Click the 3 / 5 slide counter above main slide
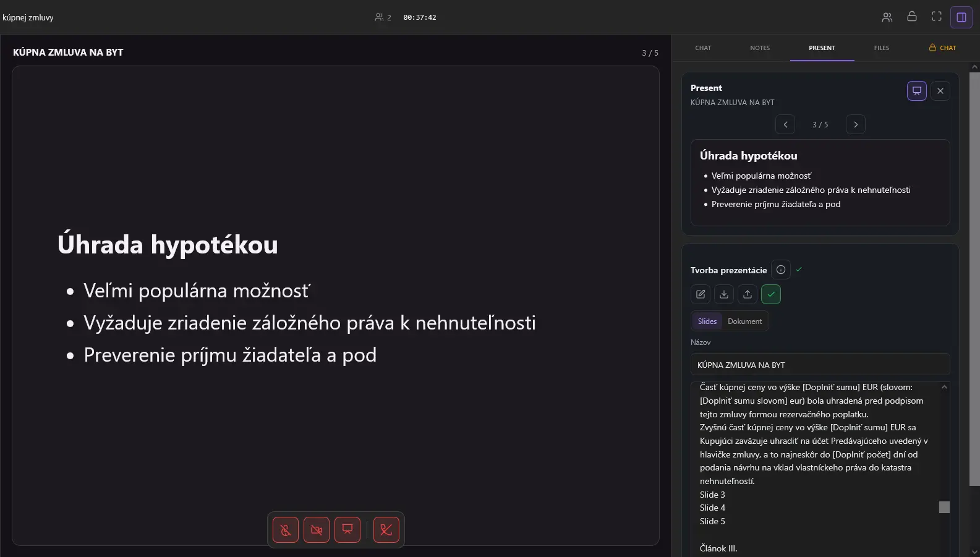This screenshot has height=557, width=980. (650, 53)
